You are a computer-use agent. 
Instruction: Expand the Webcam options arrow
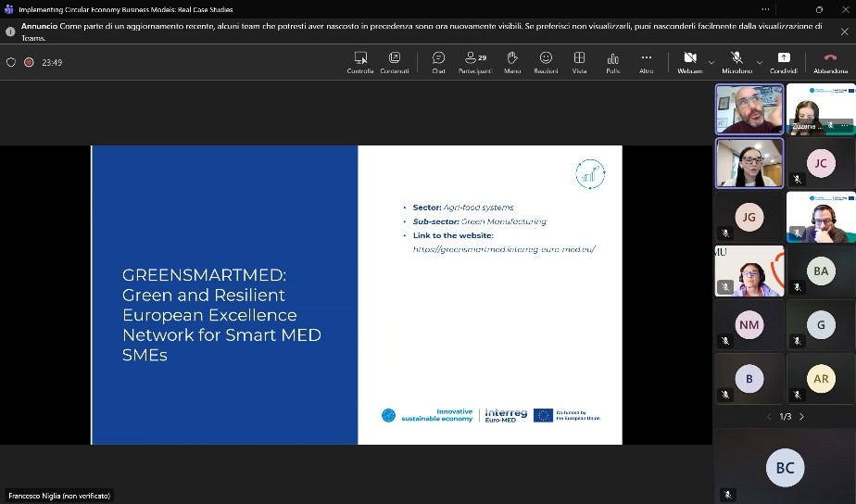pos(711,62)
